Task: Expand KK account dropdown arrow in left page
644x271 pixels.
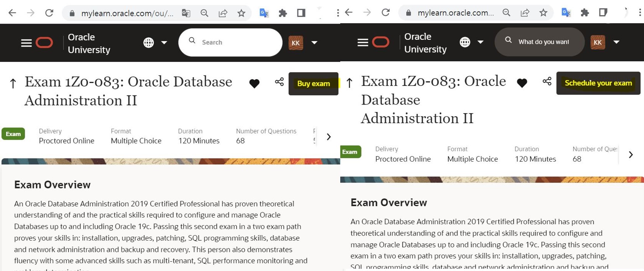Action: [314, 43]
